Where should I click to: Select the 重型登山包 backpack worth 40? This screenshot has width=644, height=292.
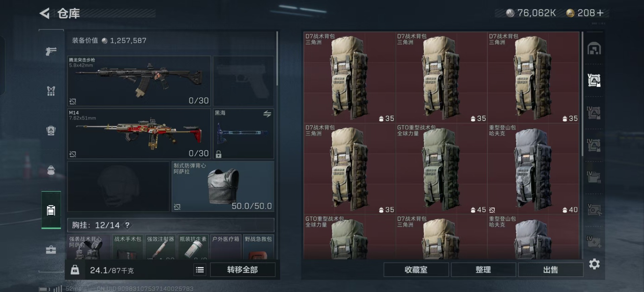coord(533,169)
